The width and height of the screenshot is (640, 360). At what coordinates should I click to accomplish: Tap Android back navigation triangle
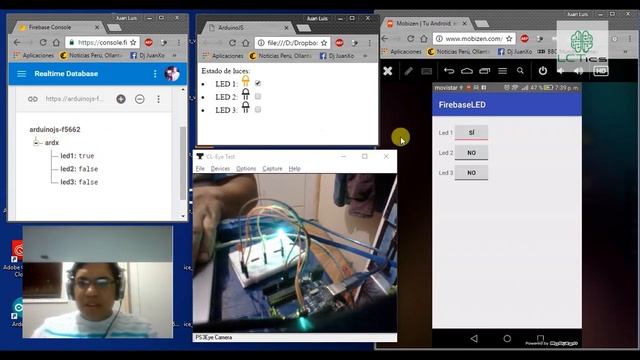pos(474,338)
